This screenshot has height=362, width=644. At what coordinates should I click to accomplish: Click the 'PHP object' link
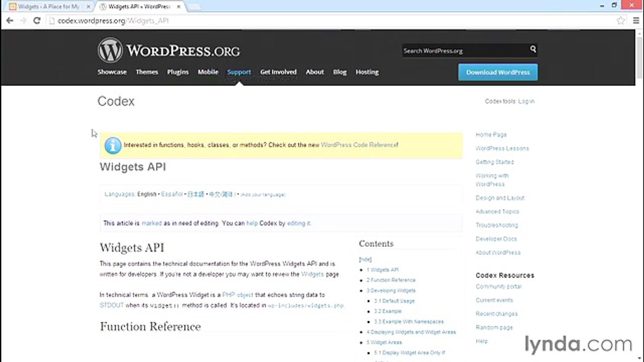[x=237, y=295]
